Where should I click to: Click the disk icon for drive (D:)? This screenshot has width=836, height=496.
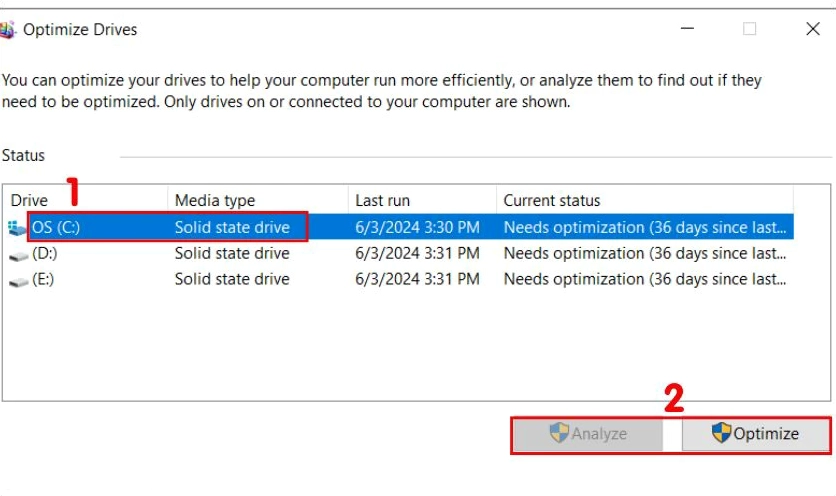18,255
